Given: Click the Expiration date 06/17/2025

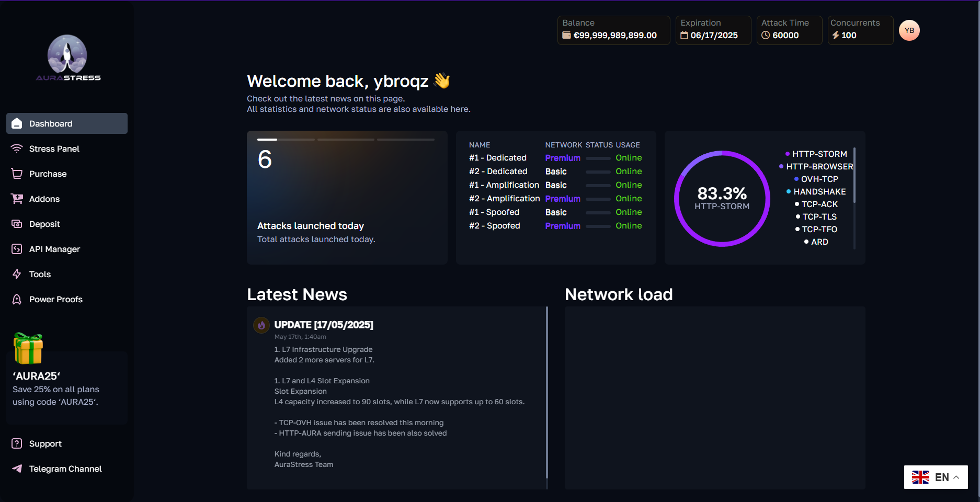Looking at the screenshot, I should tap(714, 35).
